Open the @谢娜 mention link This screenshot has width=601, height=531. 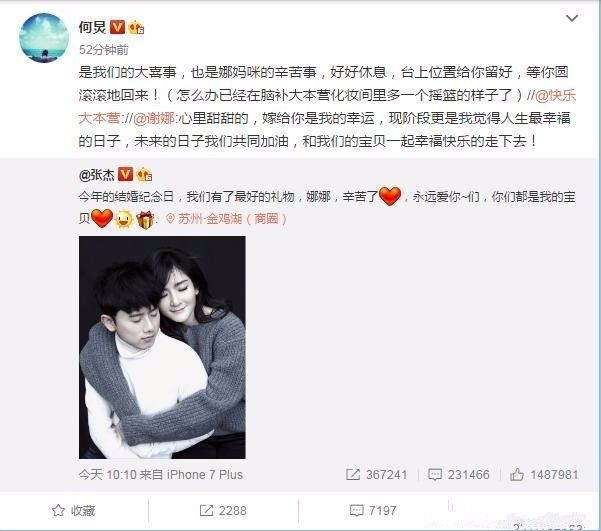154,118
